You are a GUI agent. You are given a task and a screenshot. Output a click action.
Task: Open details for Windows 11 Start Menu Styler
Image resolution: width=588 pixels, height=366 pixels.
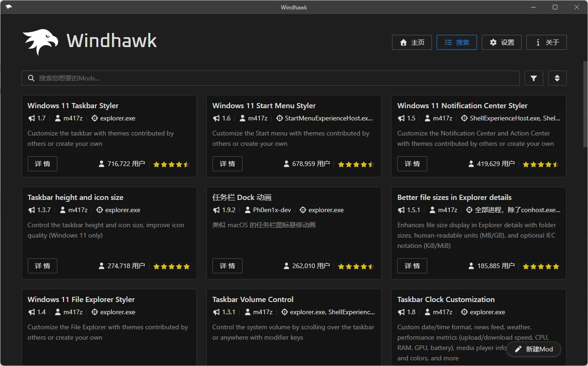click(227, 164)
